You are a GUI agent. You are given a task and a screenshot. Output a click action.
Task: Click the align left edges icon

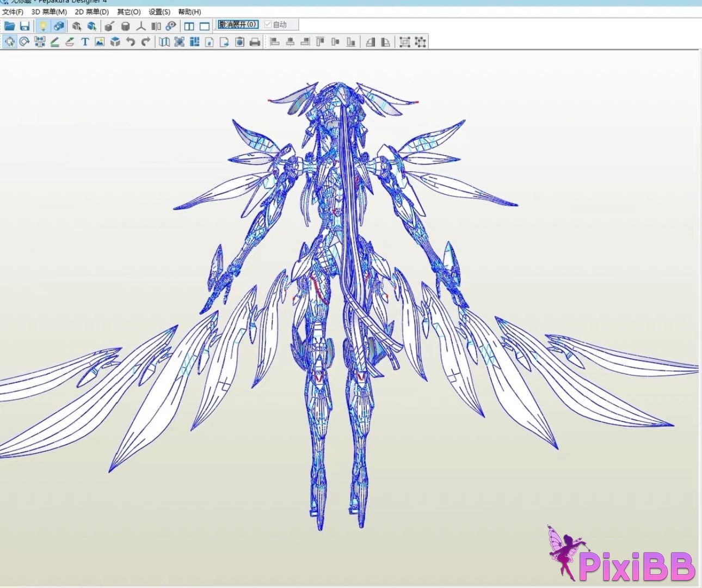[275, 42]
